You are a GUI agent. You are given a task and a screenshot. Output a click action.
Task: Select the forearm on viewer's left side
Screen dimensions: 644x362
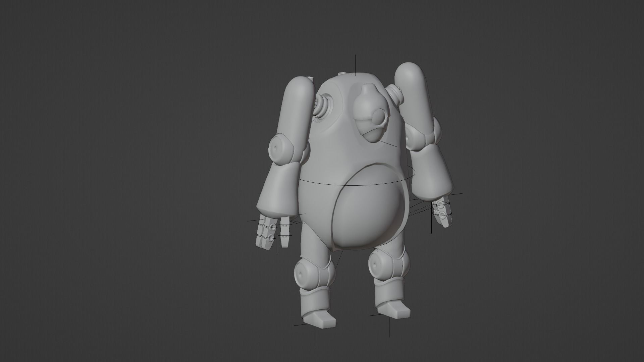(278, 189)
